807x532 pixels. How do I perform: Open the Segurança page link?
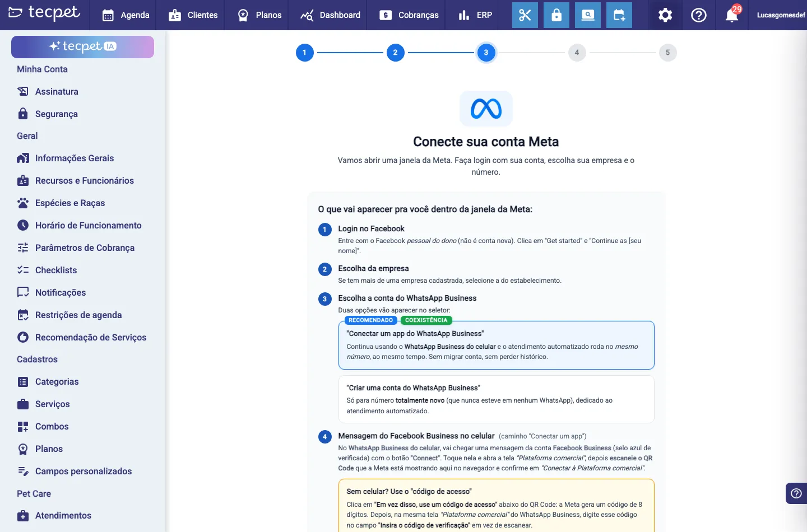click(x=57, y=114)
